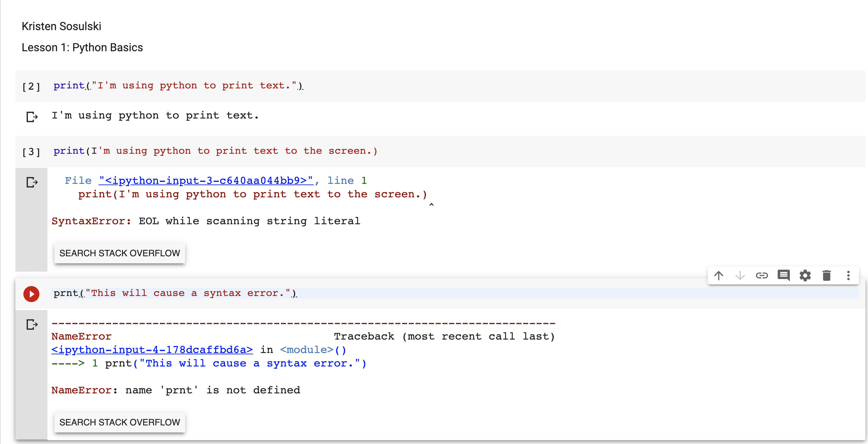Search Stack Overflow for the NameError
This screenshot has height=444, width=868.
pos(119,423)
